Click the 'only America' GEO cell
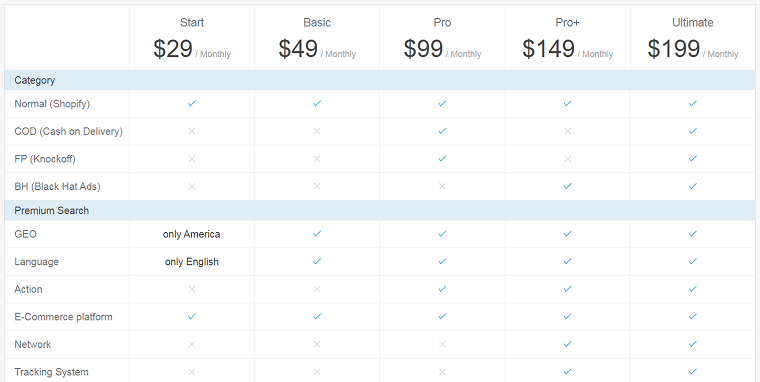Screen dimensions: 760x382 tap(191, 234)
